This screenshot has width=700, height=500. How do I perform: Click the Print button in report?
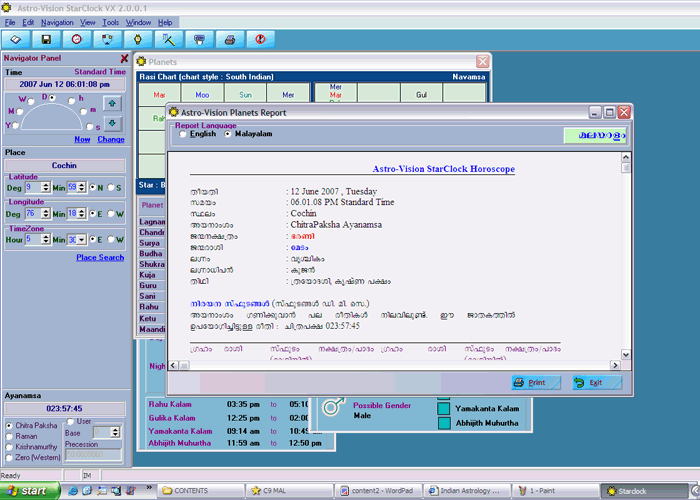(536, 383)
